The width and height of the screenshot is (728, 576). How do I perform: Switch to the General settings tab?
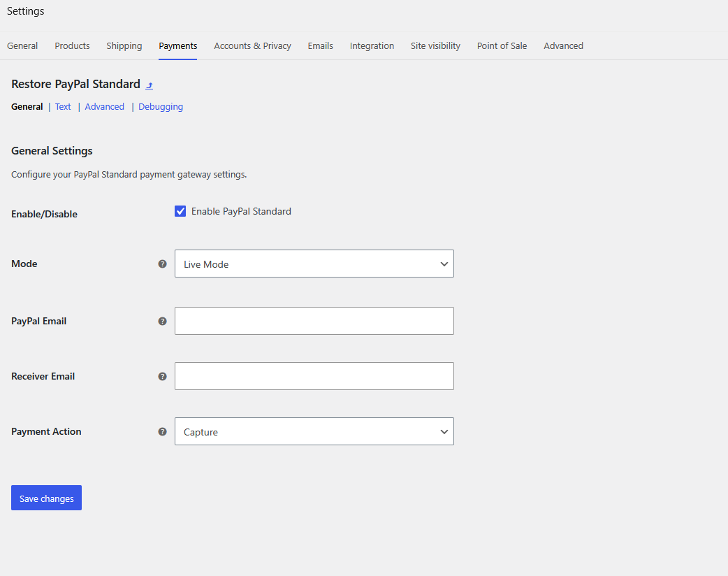coord(22,46)
